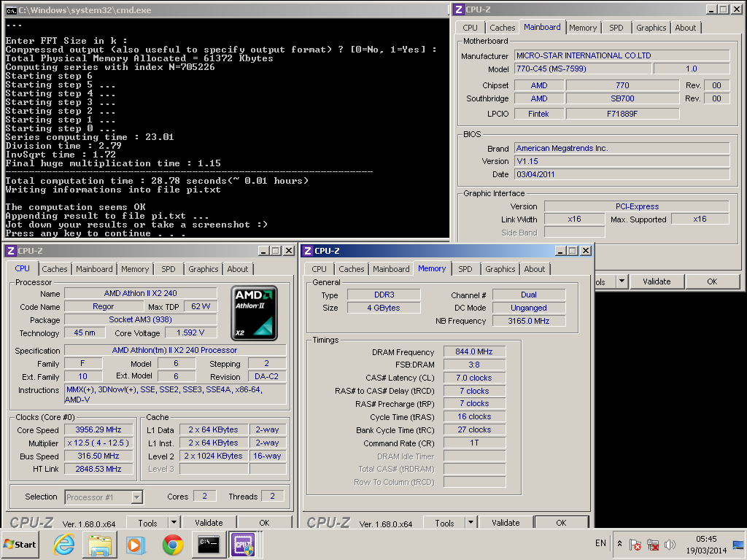
Task: Click Tools button in Memory window
Action: pos(444,522)
